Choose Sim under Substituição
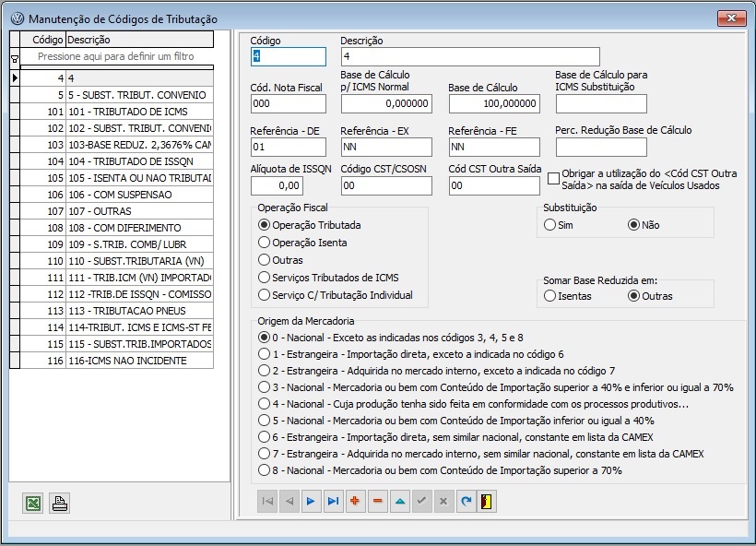The height and width of the screenshot is (546, 756). [x=550, y=225]
